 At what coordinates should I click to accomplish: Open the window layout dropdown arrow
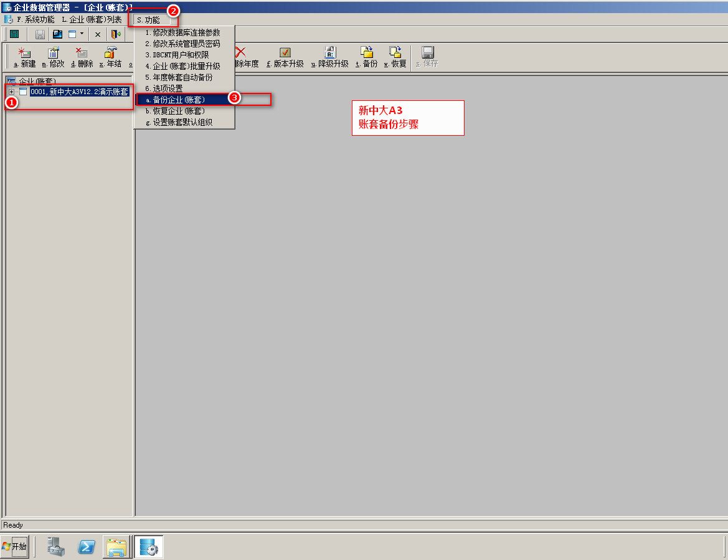coord(82,34)
